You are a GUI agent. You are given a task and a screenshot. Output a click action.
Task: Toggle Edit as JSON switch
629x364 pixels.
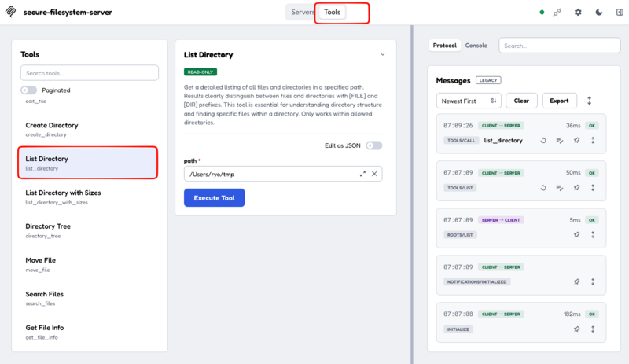[x=374, y=145]
